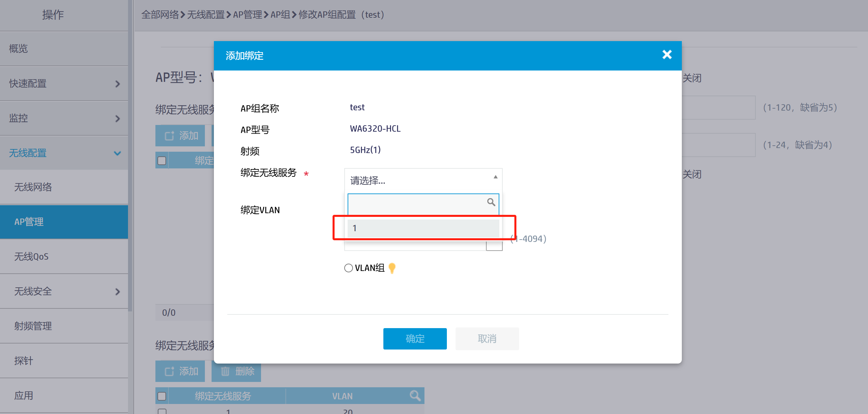Viewport: 868px width, 414px height.
Task: Click the magnifier icon in the VLAN table header
Action: point(415,396)
